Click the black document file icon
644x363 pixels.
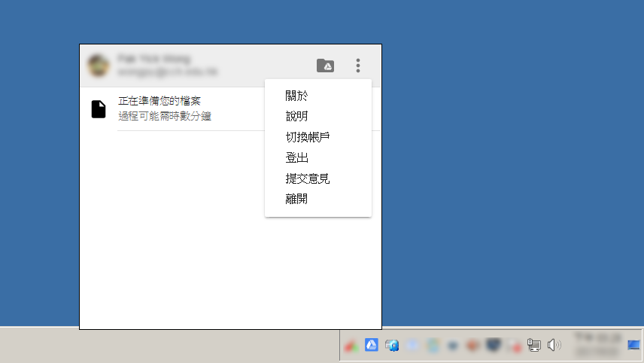tap(99, 109)
